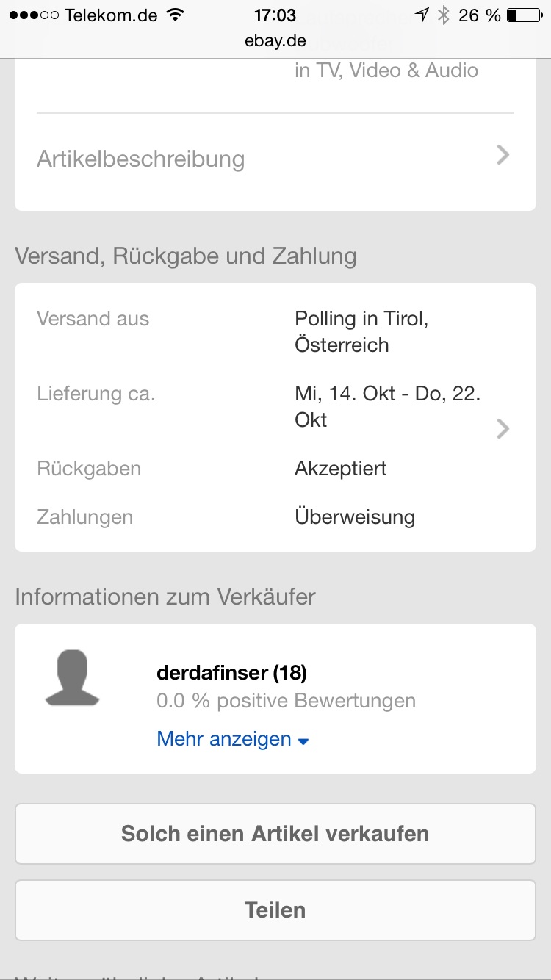Tap the battery icon in status bar

523,15
